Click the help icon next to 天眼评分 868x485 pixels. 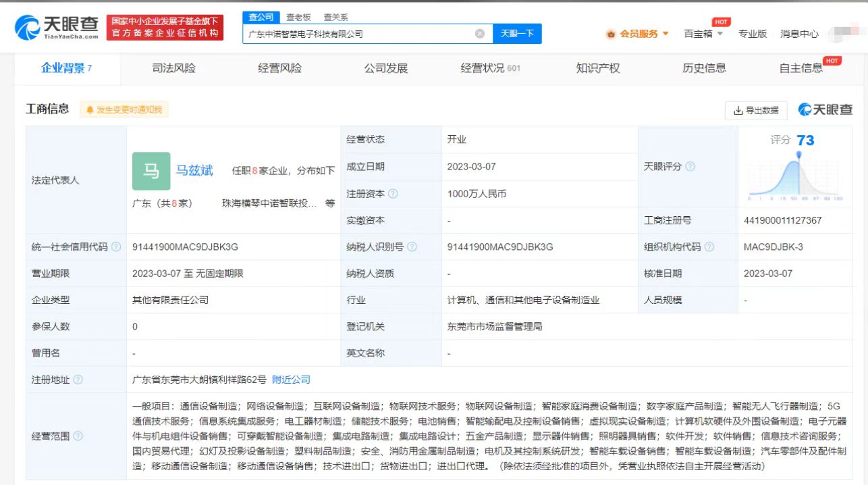690,166
